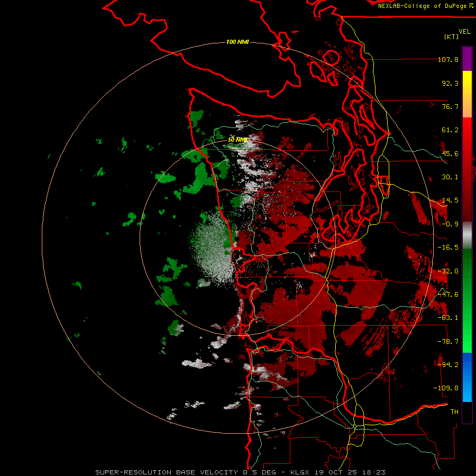476x476 pixels.
Task: Click the VEL legend title
Action: click(464, 32)
